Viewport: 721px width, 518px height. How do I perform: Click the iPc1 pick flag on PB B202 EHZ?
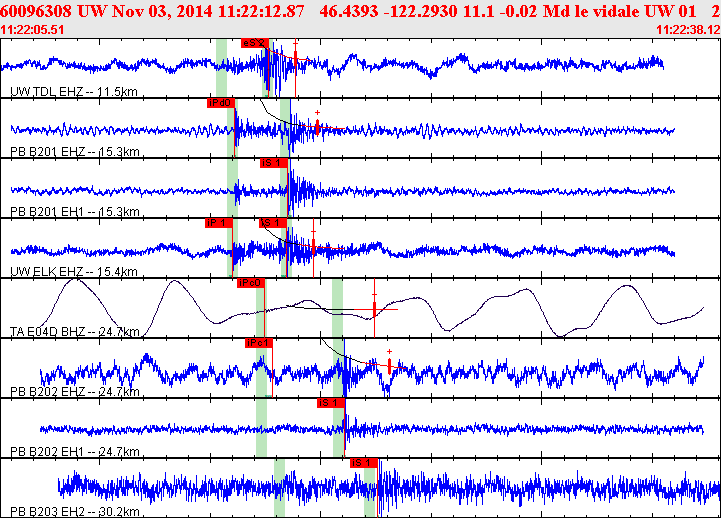point(259,343)
